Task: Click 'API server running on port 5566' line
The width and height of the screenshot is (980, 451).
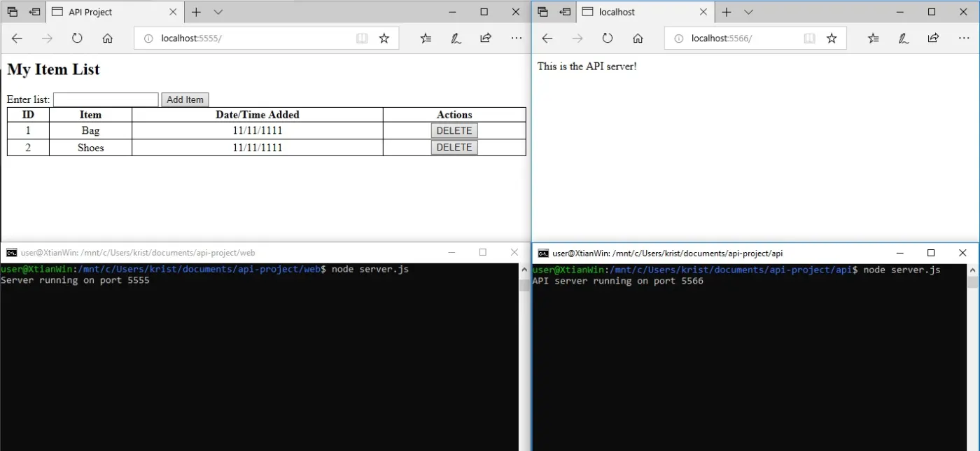Action: [x=617, y=281]
